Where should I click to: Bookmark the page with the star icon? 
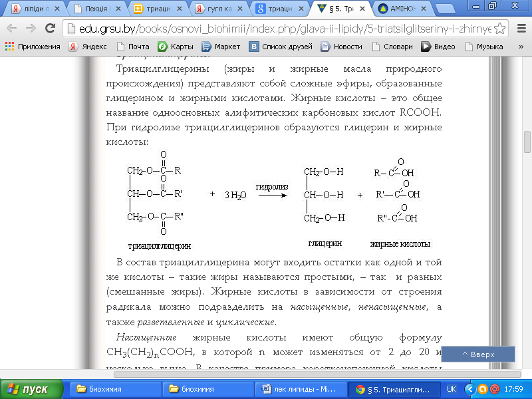pos(500,29)
